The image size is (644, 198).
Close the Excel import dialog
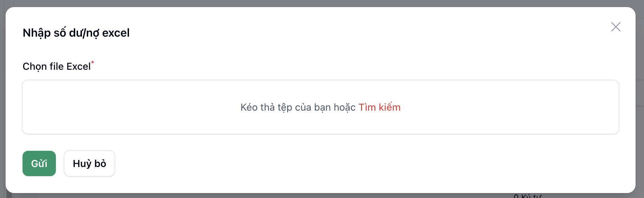[x=616, y=27]
